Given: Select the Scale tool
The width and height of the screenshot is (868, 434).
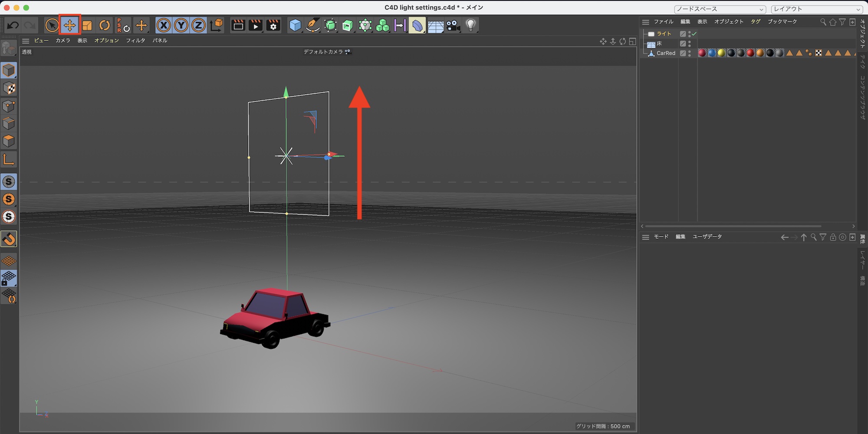Looking at the screenshot, I should tap(87, 26).
